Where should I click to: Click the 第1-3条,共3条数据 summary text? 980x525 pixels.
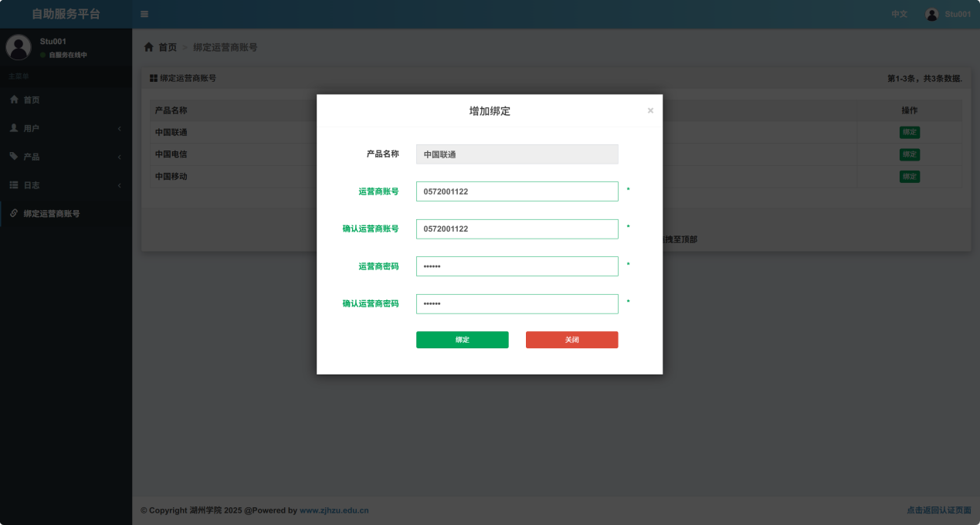(924, 79)
